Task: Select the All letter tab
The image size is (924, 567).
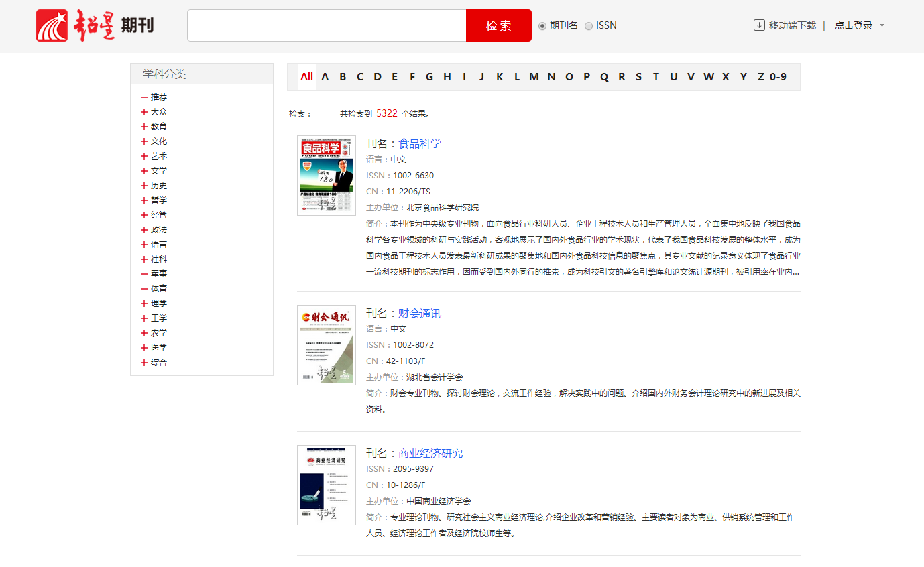Action: coord(306,77)
